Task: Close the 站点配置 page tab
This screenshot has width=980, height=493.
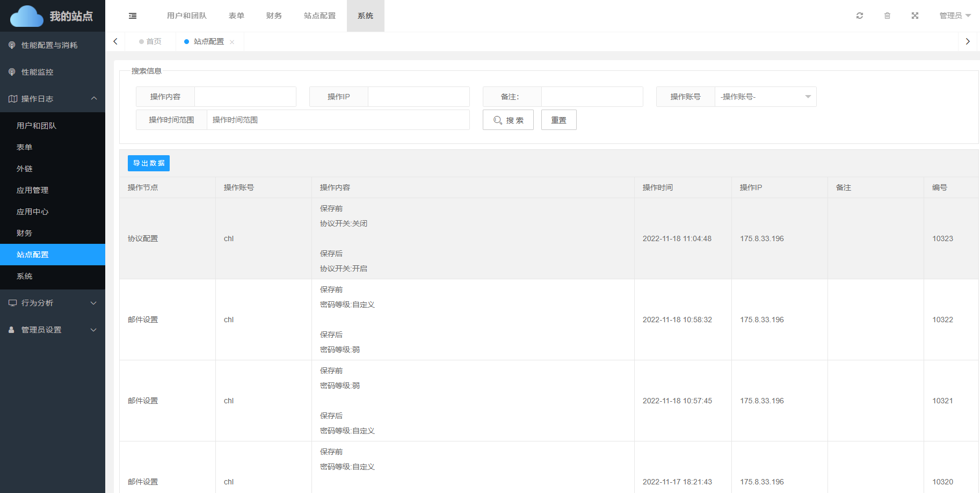Action: click(232, 42)
